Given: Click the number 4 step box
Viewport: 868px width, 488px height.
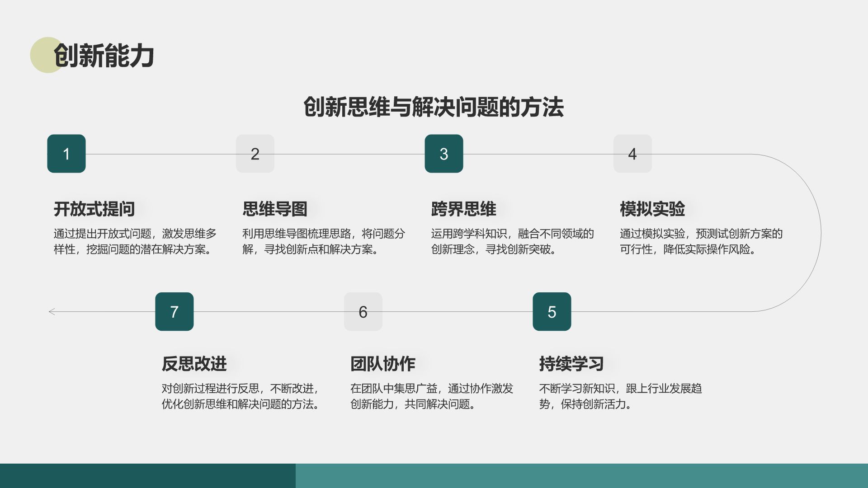Looking at the screenshot, I should tap(632, 154).
